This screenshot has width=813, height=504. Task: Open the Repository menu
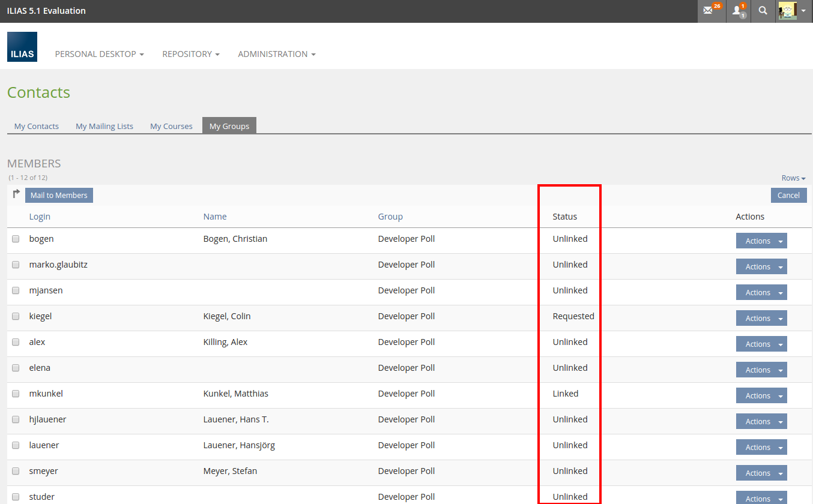190,54
